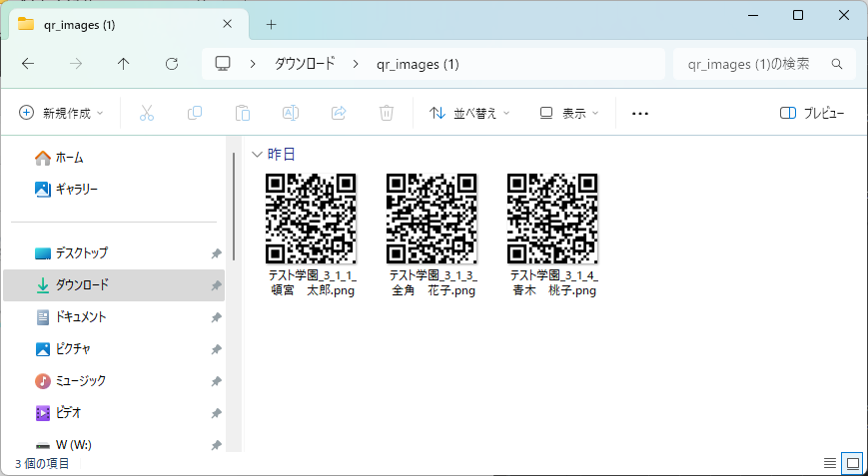
Task: Click the Cut scissors icon
Action: pos(147,114)
